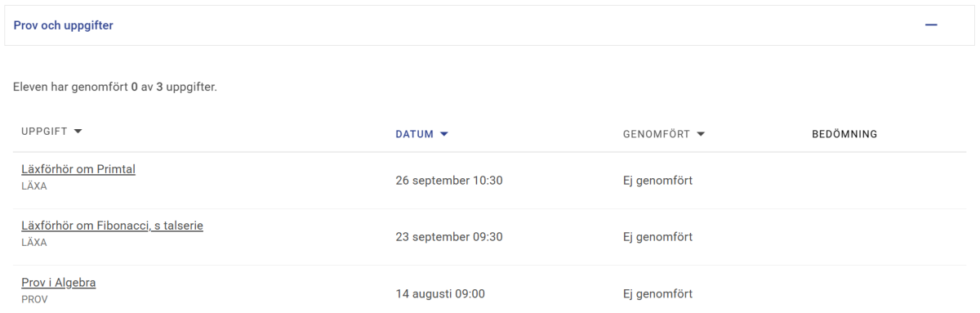Click the 14 augusti 09:00 date cell
Viewport: 980px width, 313px height.
pyautogui.click(x=439, y=293)
